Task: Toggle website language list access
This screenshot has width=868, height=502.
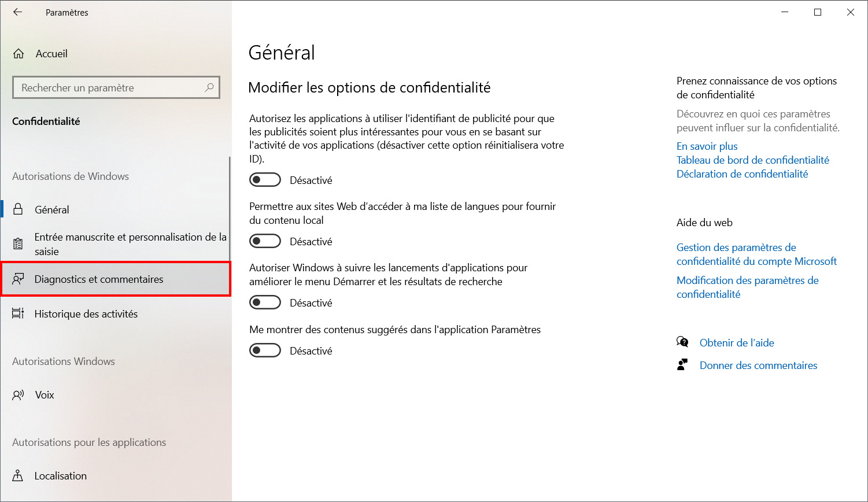Action: [x=265, y=241]
